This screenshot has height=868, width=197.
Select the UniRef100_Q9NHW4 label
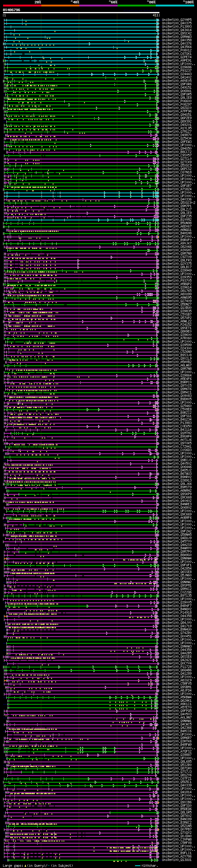176,558
